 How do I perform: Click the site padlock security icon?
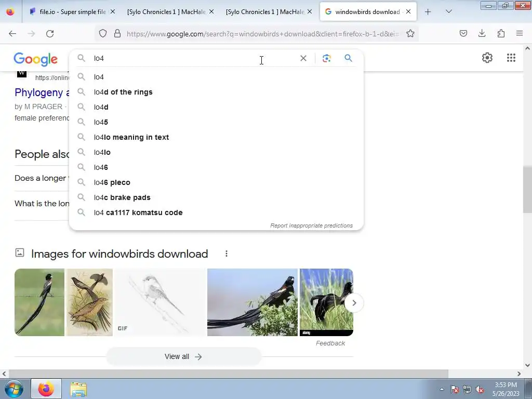coord(117,34)
